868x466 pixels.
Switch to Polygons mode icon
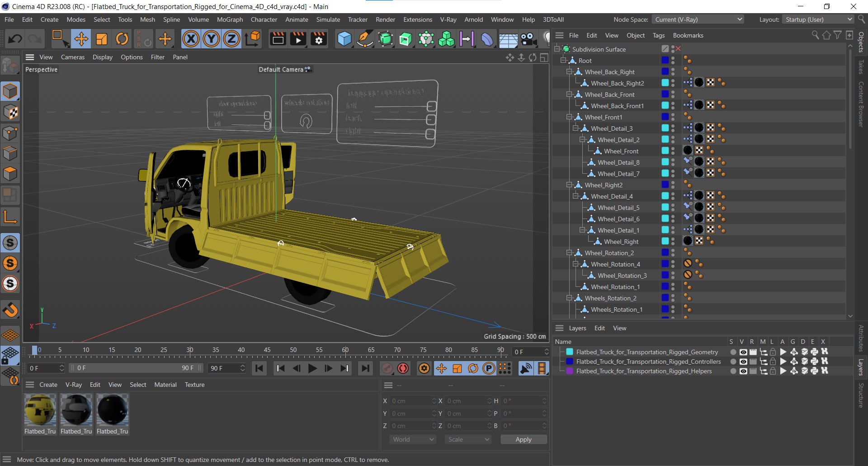coord(10,174)
